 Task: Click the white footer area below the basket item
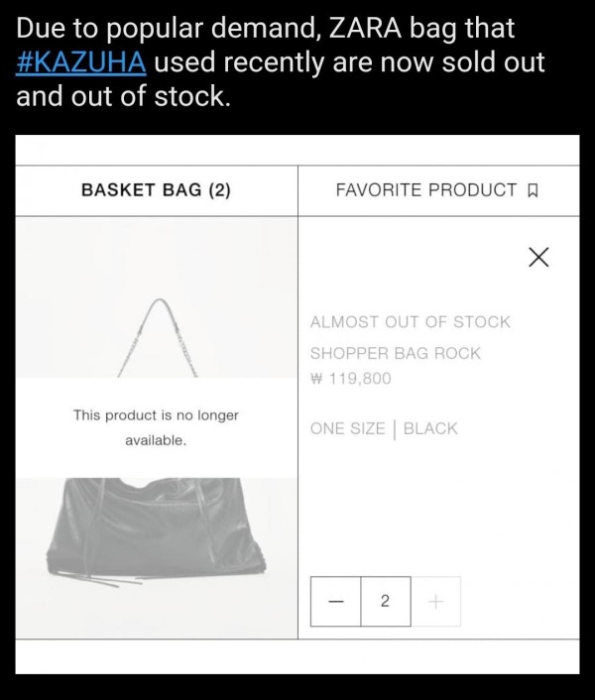click(x=297, y=656)
